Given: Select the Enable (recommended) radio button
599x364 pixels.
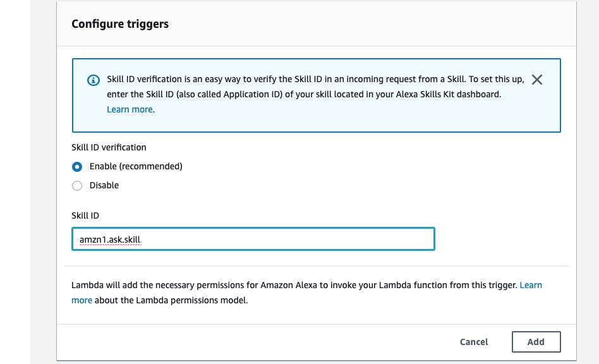Looking at the screenshot, I should 77,167.
